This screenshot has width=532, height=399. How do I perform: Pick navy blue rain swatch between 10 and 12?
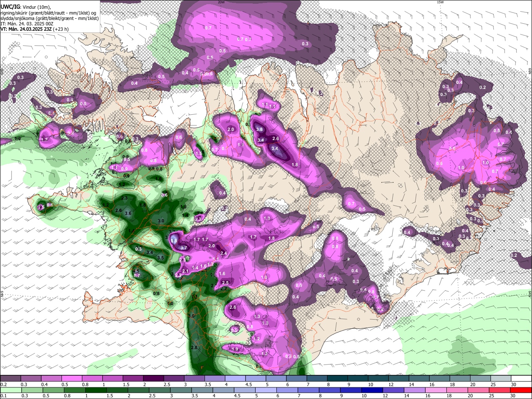click(372, 390)
